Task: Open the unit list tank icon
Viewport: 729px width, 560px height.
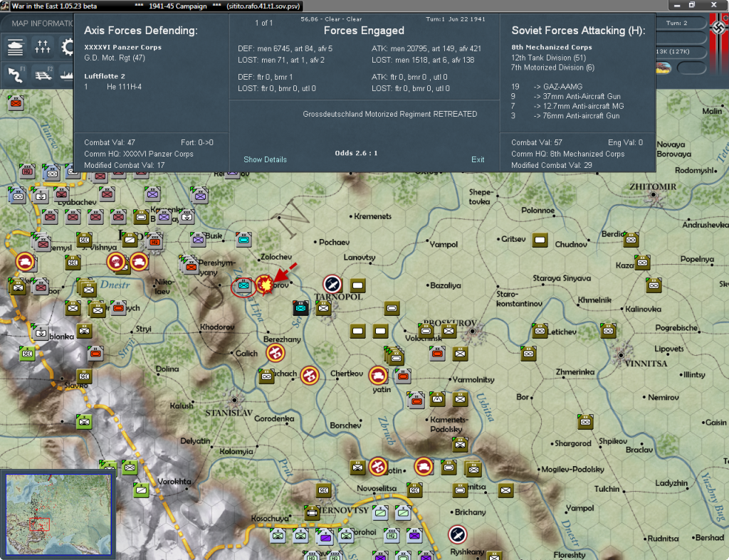Action: (x=16, y=48)
